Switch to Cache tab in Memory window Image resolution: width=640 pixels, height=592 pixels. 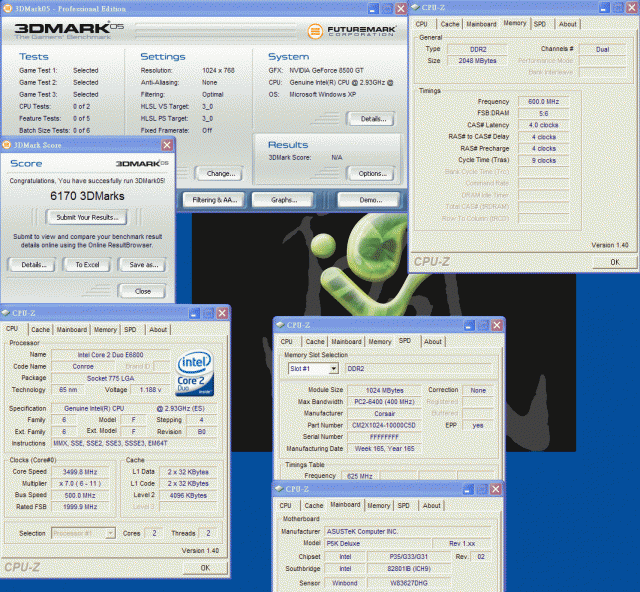pos(450,24)
